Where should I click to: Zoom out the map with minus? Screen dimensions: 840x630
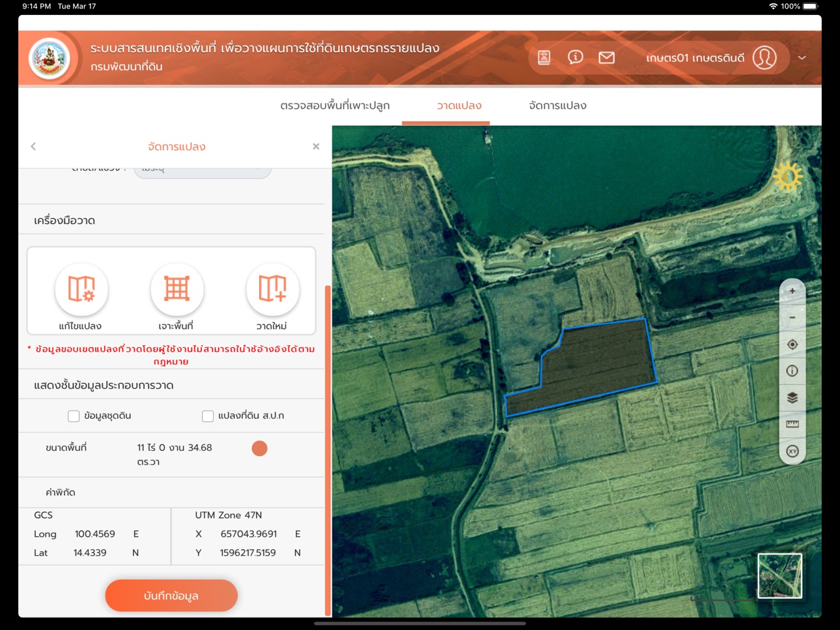(x=792, y=318)
